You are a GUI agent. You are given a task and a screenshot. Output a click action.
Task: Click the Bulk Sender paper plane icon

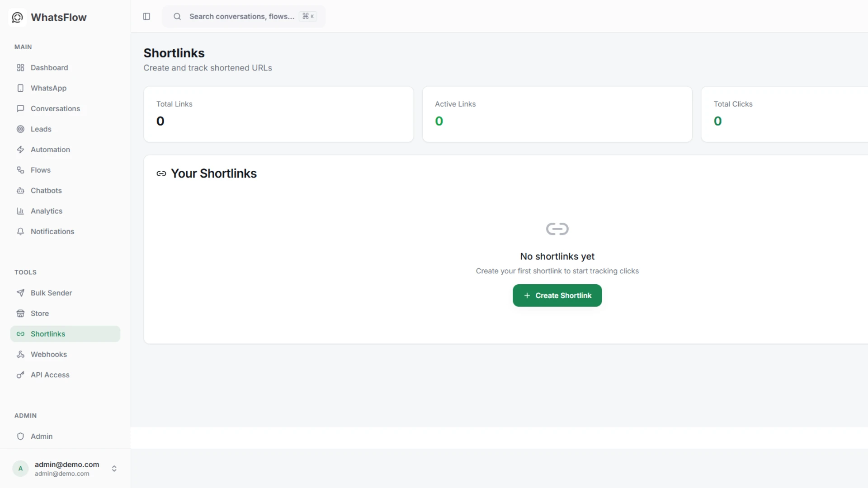20,293
